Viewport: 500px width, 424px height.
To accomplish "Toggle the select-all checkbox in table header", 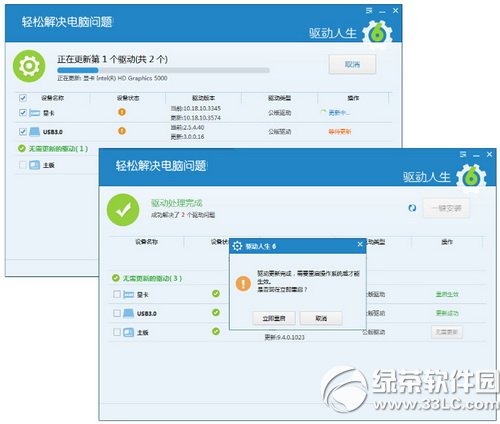I will coord(23,98).
